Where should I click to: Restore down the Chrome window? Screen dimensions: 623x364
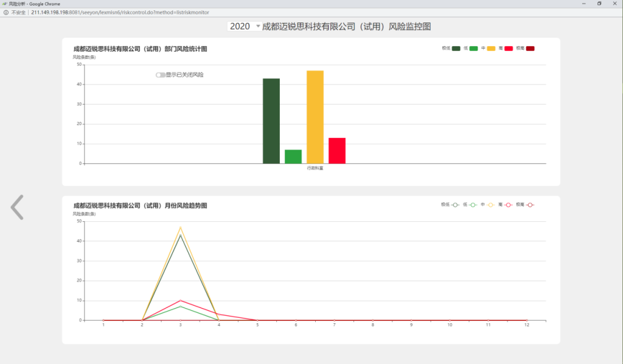[599, 4]
